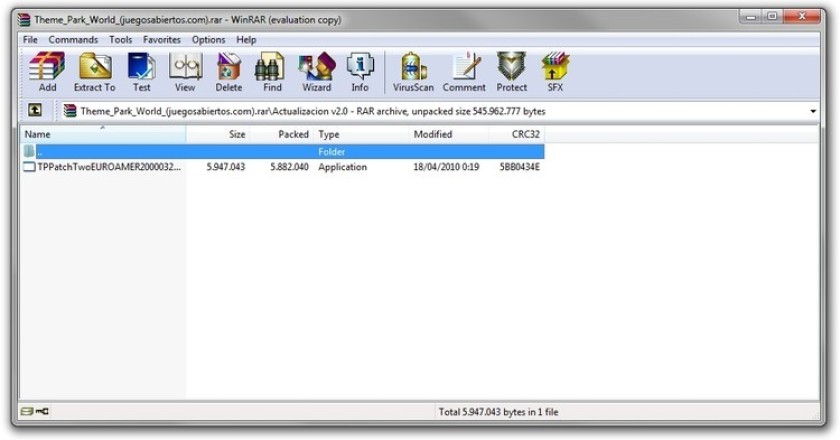Select the parent folder '..' row
The image size is (840, 440).
(283, 152)
